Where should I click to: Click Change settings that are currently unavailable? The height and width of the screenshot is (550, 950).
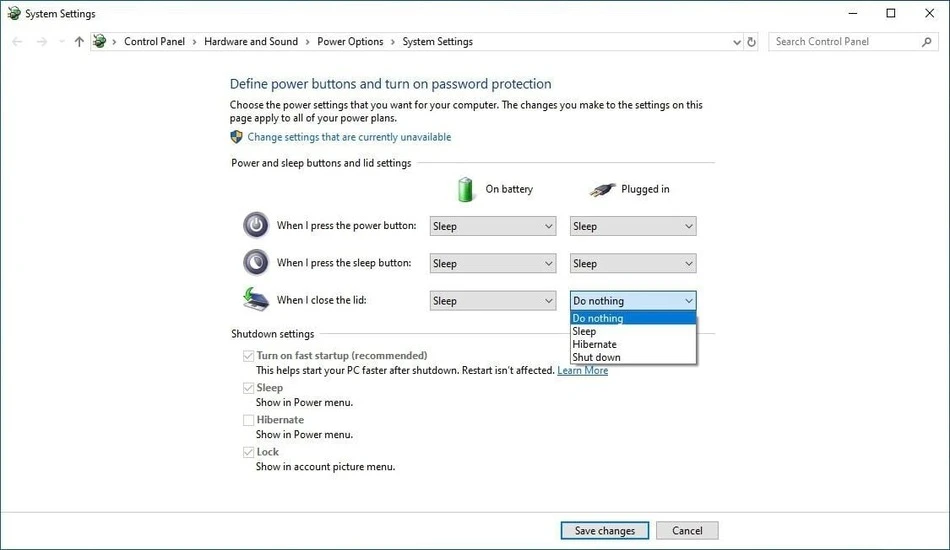click(349, 137)
